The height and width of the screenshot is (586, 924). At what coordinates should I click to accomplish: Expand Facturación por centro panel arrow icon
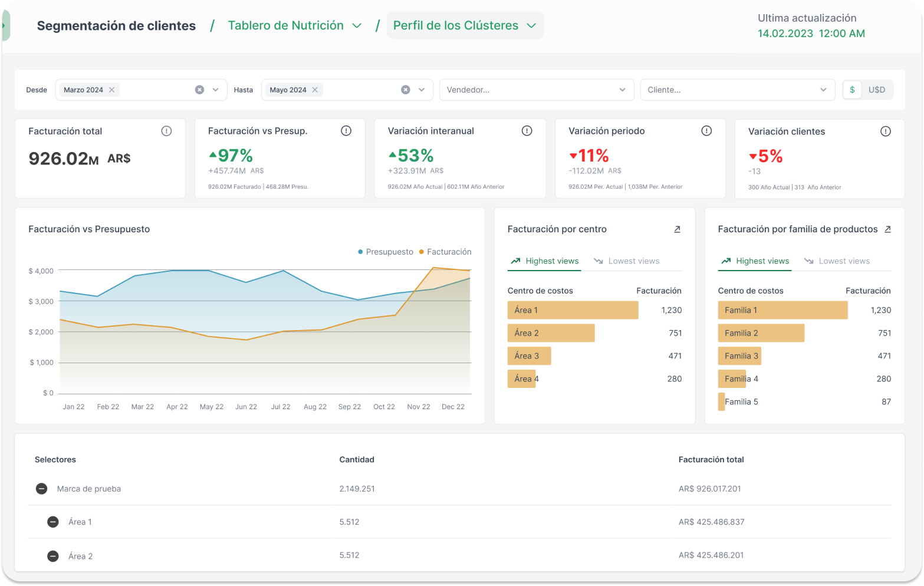(x=677, y=229)
